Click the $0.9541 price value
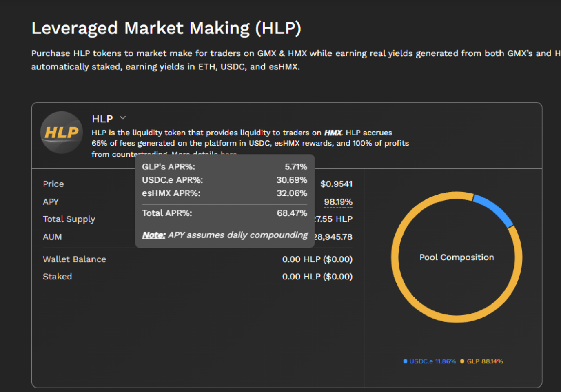This screenshot has height=392, width=561. (336, 184)
